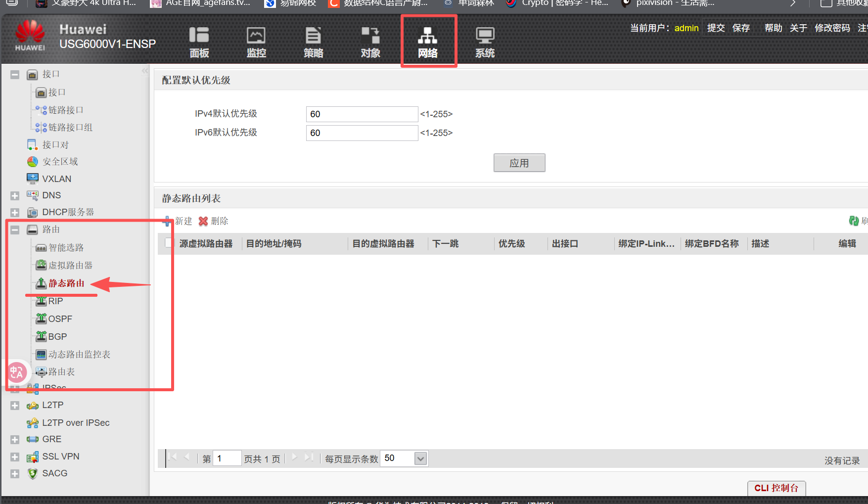The height and width of the screenshot is (504, 868).
Task: Select the 网络 network tab
Action: point(428,43)
